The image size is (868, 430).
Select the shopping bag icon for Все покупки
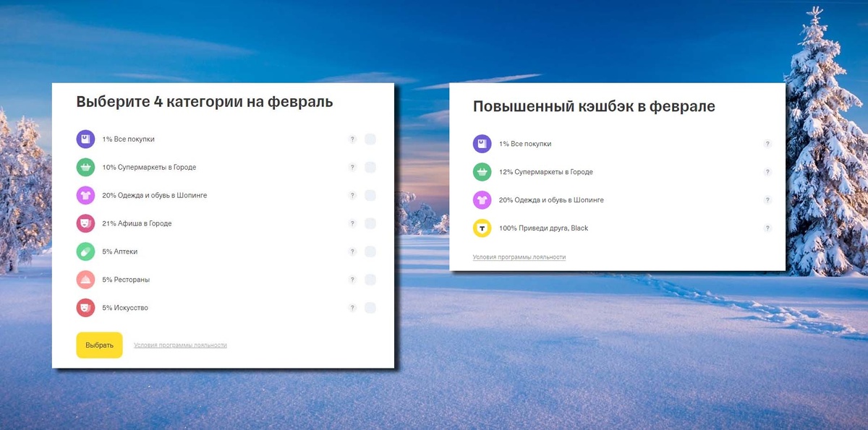click(x=85, y=139)
